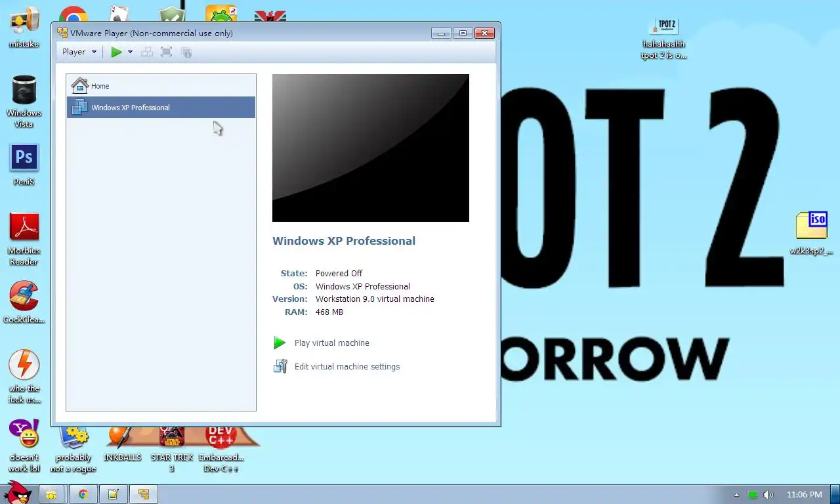
Task: Expand the power options arrow beside Play
Action: point(130,52)
